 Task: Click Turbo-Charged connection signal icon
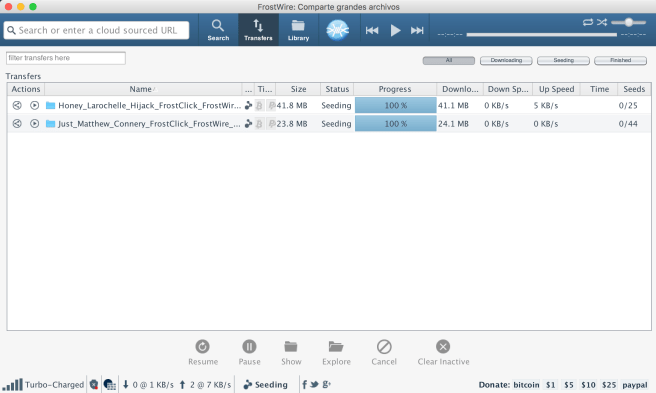pos(13,384)
